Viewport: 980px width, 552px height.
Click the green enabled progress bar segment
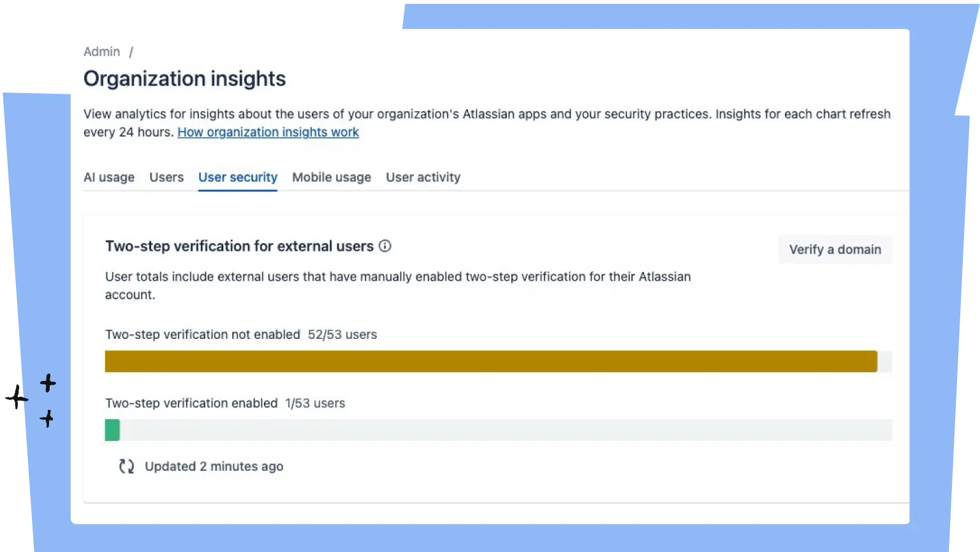112,430
